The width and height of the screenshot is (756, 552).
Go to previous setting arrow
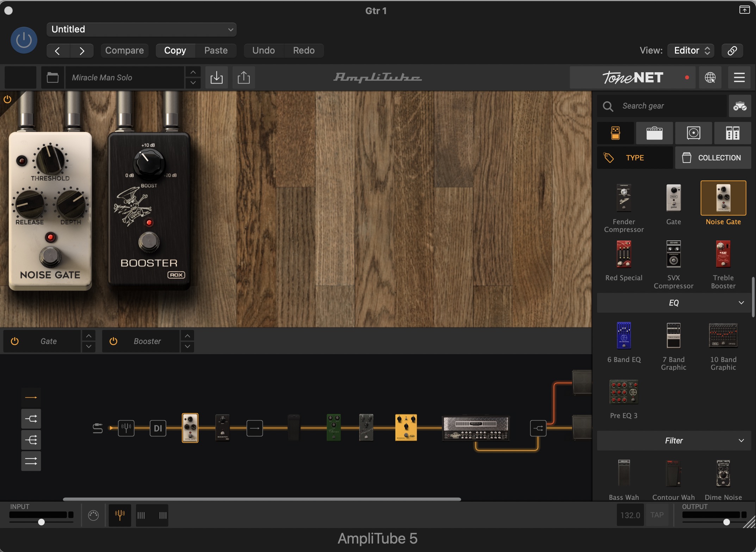pos(58,50)
